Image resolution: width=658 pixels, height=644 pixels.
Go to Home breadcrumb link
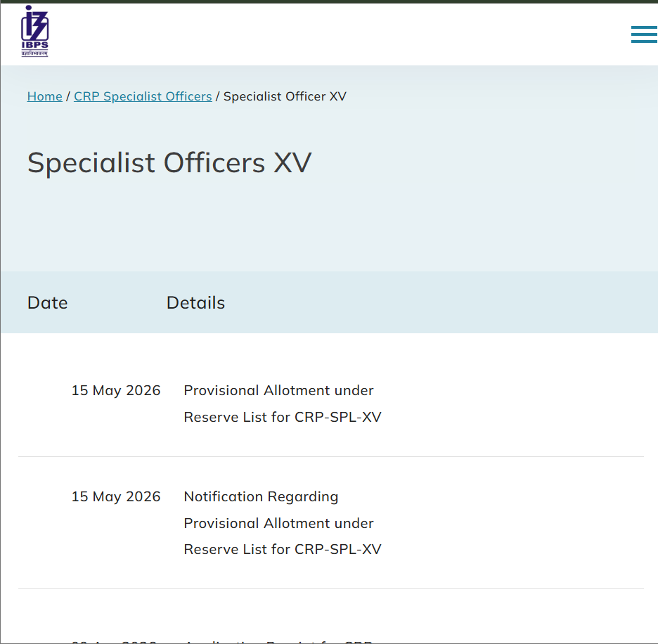pos(44,96)
